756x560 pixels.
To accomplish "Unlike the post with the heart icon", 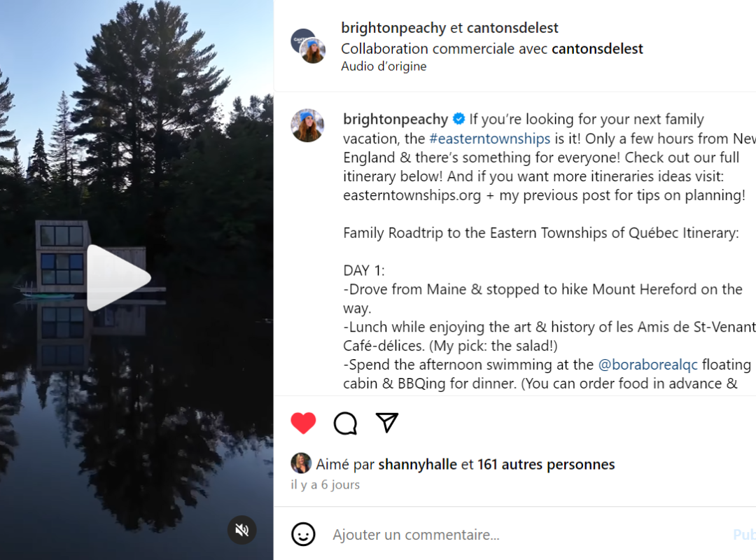I will 303,423.
